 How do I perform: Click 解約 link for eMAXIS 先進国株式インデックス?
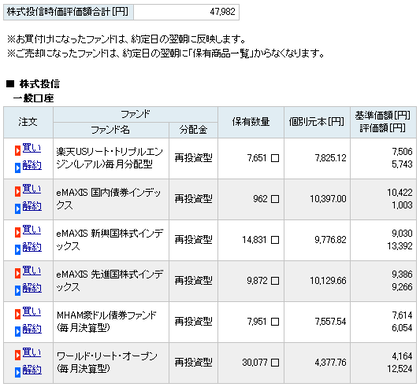point(32,288)
